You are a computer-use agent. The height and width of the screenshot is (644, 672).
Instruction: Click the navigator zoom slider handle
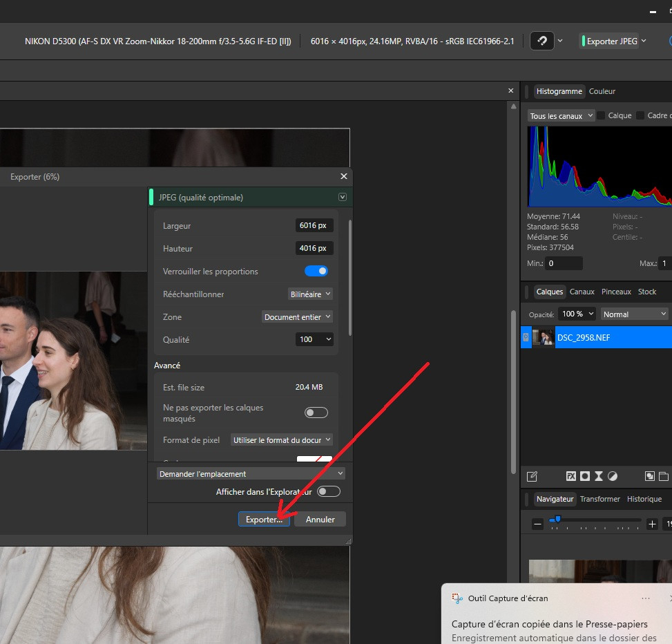pyautogui.click(x=557, y=520)
